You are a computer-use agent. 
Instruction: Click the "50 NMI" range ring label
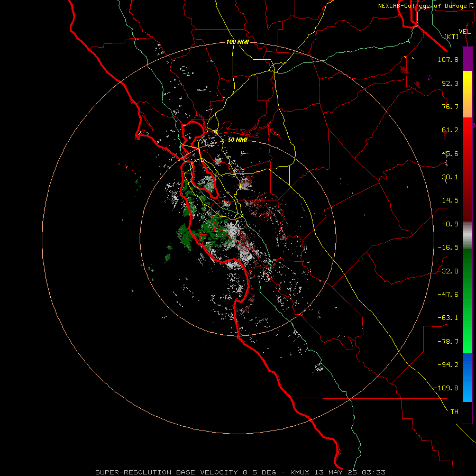pyautogui.click(x=237, y=140)
